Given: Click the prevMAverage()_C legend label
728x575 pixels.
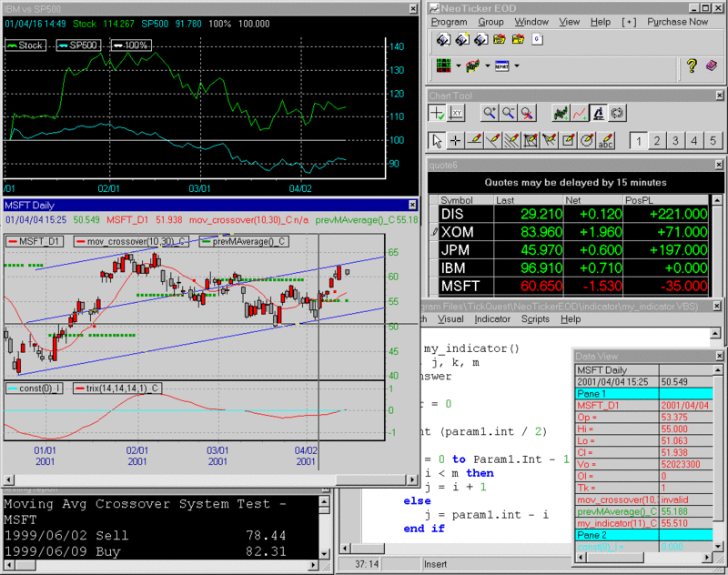Looking at the screenshot, I should [244, 241].
